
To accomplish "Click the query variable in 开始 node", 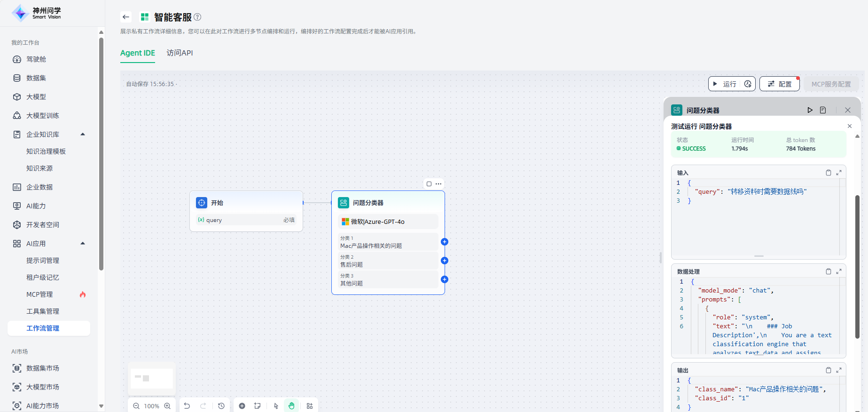I will point(247,220).
